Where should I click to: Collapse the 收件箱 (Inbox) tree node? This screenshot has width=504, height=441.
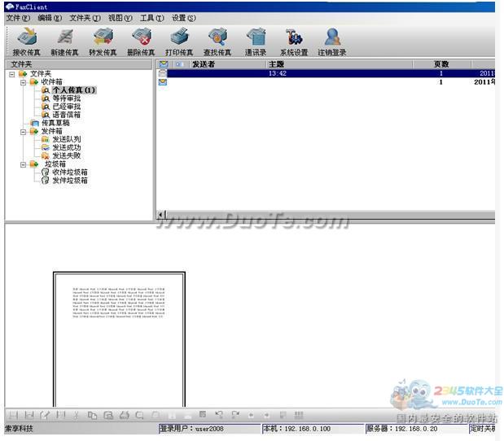(24, 82)
